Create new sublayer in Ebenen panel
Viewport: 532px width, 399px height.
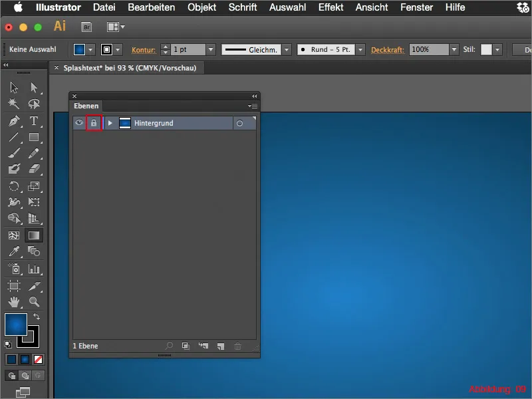coord(203,346)
